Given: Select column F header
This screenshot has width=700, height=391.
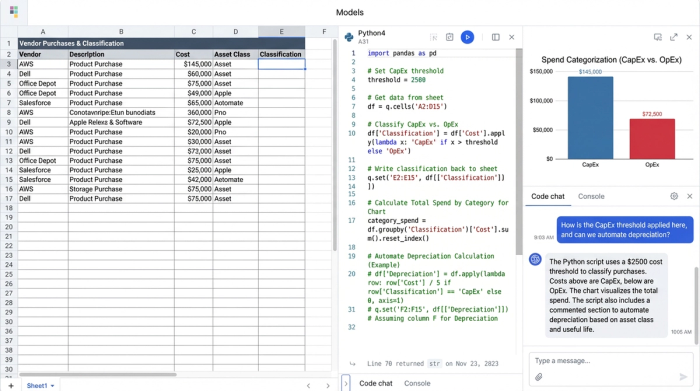Looking at the screenshot, I should pos(324,32).
